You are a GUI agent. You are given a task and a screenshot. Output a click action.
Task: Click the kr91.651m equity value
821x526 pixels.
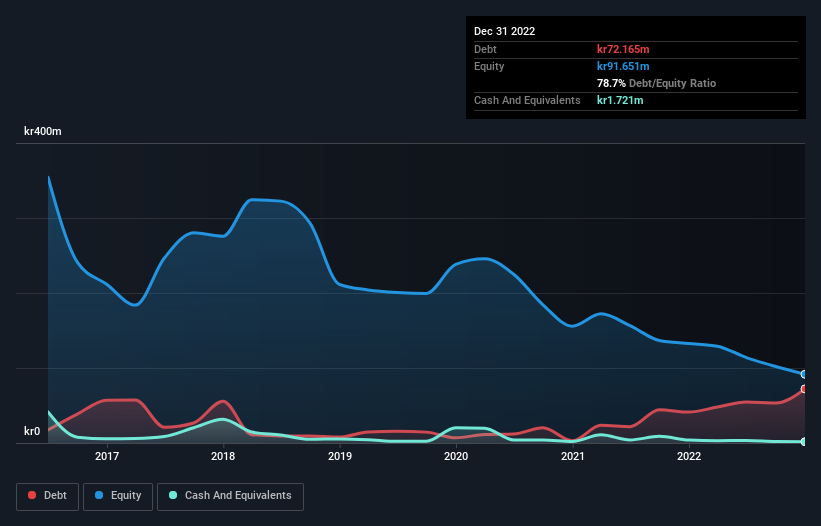[623, 66]
